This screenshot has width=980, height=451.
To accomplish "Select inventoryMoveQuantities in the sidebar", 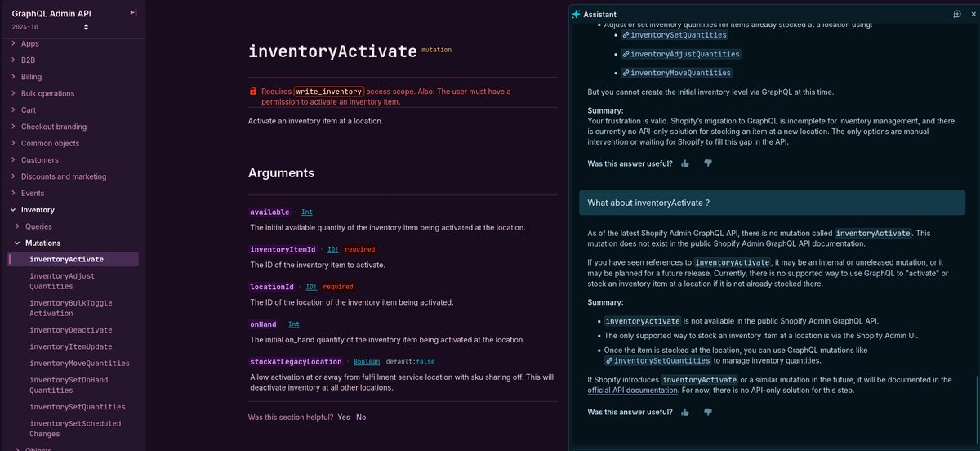I will [79, 363].
